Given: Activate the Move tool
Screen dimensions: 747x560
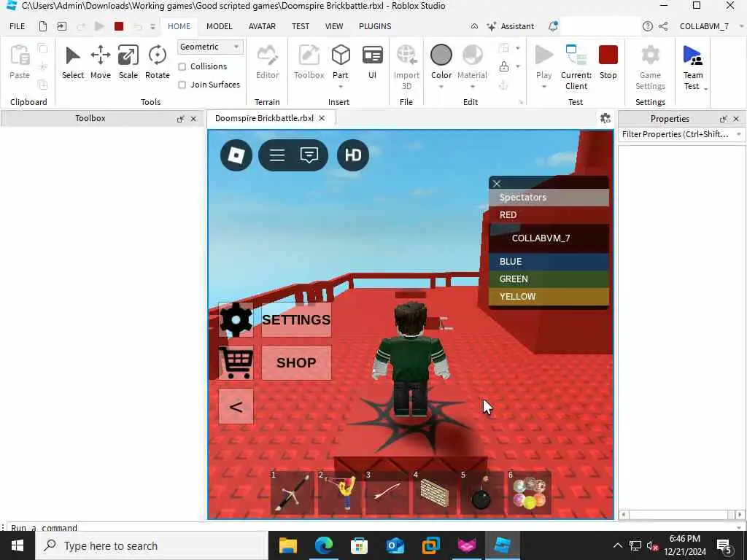Looking at the screenshot, I should pos(101,62).
